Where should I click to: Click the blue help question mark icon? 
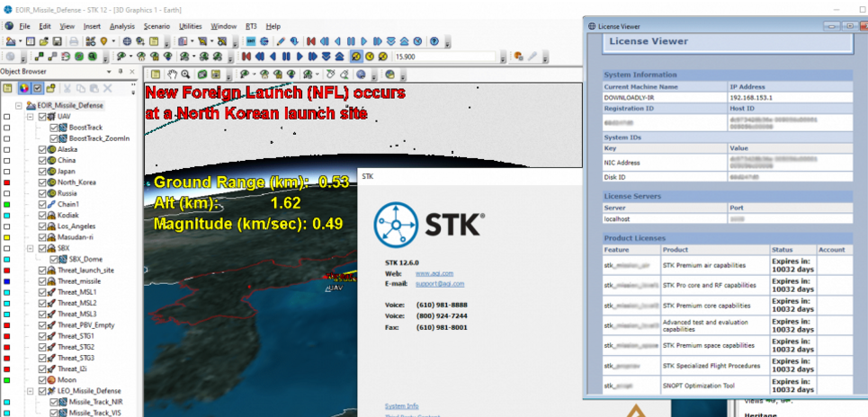pos(434,41)
